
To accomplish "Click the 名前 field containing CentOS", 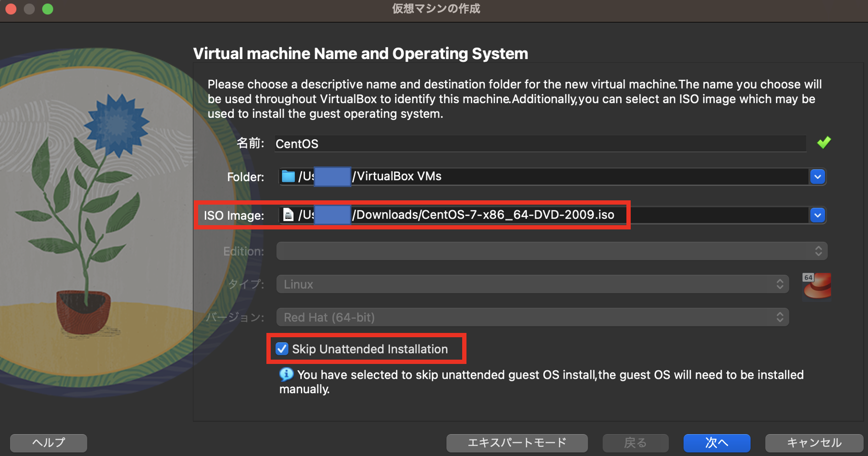I will pyautogui.click(x=540, y=144).
